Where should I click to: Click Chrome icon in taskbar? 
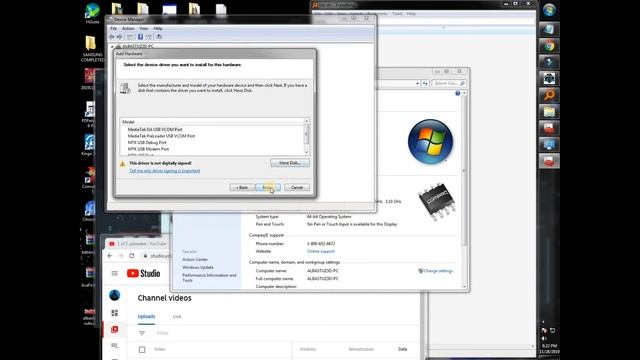[x=549, y=46]
